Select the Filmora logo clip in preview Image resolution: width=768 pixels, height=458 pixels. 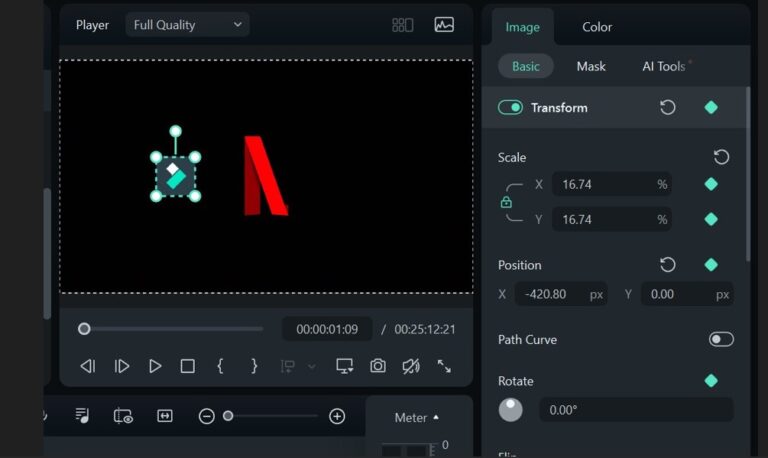pos(175,177)
